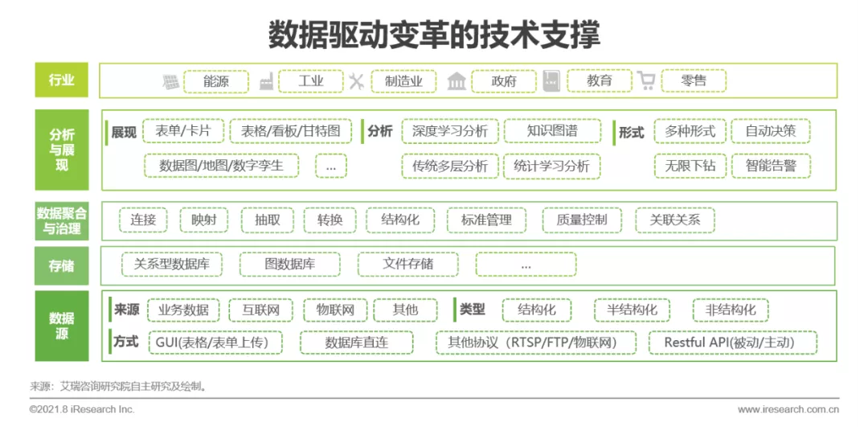Select the 行业 layer label
868x427 pixels.
tap(61, 80)
